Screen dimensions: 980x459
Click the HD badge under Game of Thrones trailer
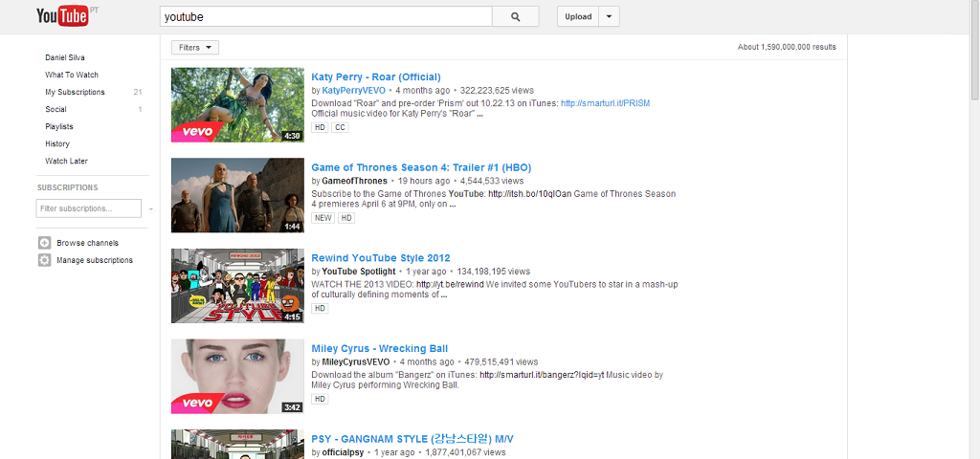345,218
